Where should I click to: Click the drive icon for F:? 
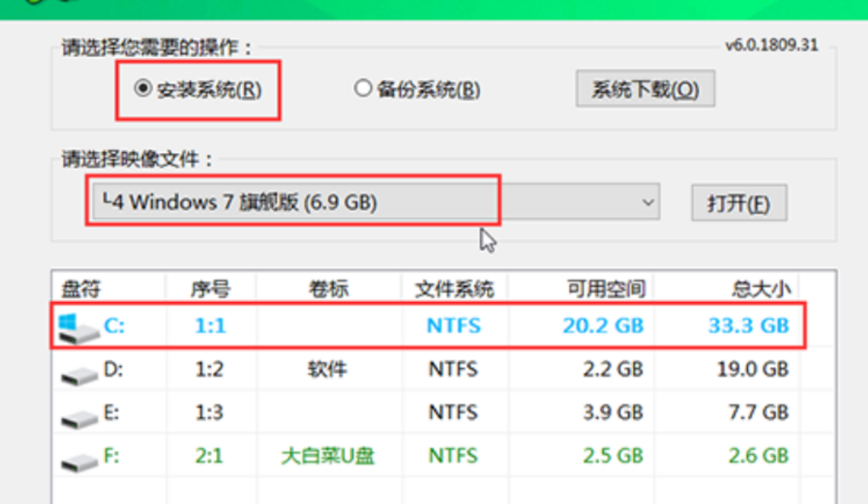point(79,462)
